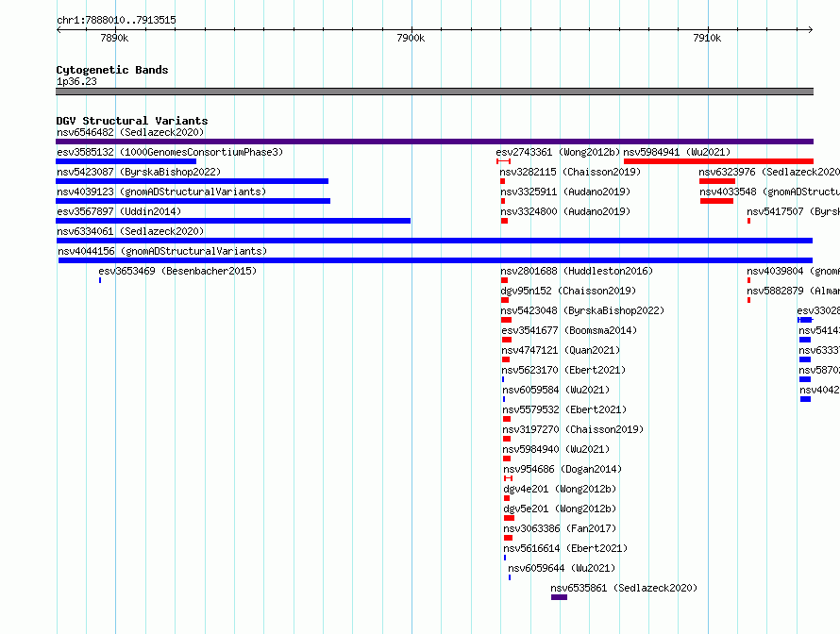Screen dimensions: 840x634
Task: Select nsv6059644 (Wu2021) label
Action: [x=562, y=568]
